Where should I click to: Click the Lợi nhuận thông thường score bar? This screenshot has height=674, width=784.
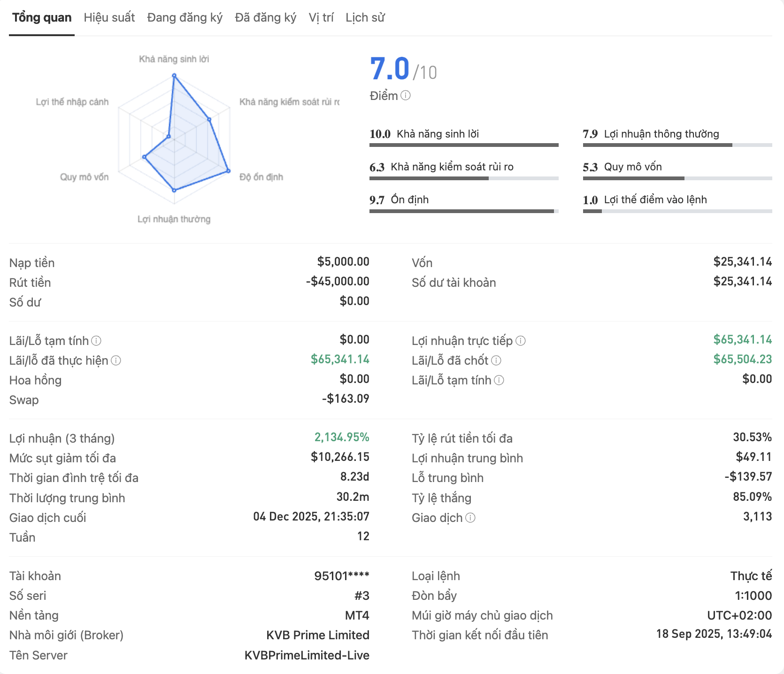click(677, 145)
